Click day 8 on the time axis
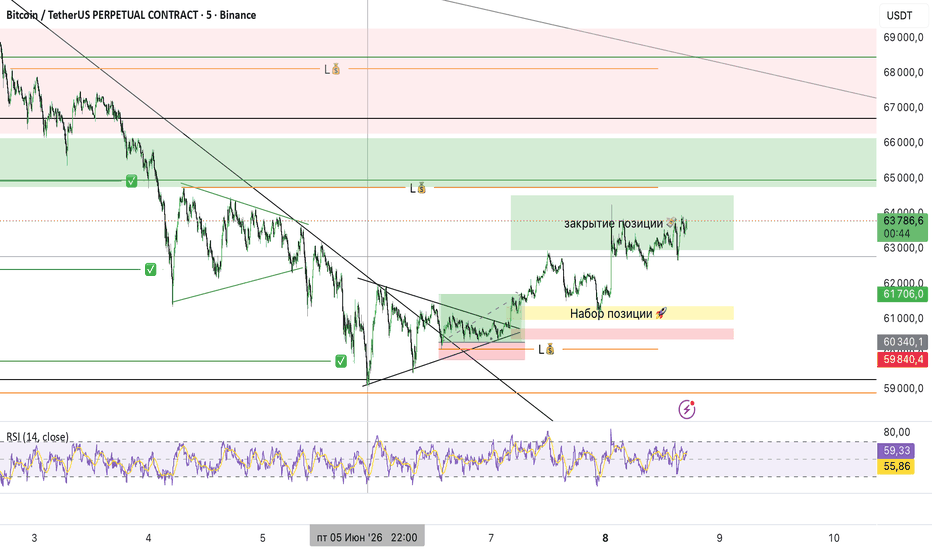Viewport: 932px width, 550px height. click(605, 538)
